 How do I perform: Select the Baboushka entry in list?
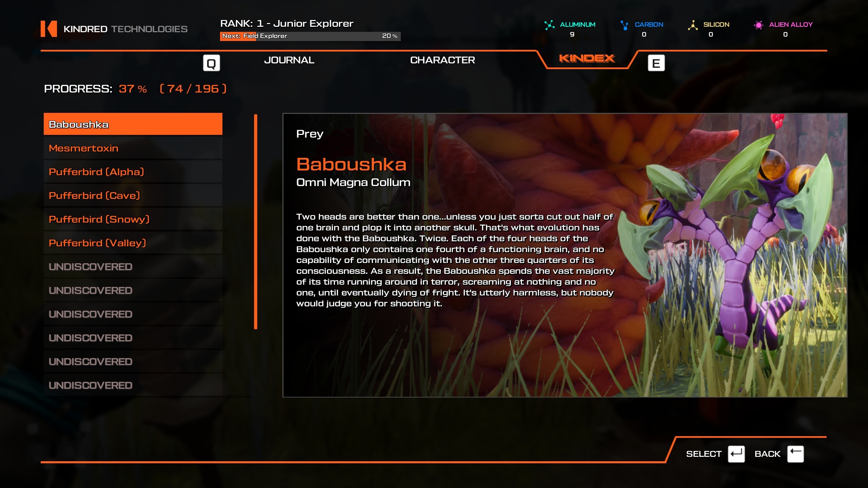pyautogui.click(x=133, y=124)
